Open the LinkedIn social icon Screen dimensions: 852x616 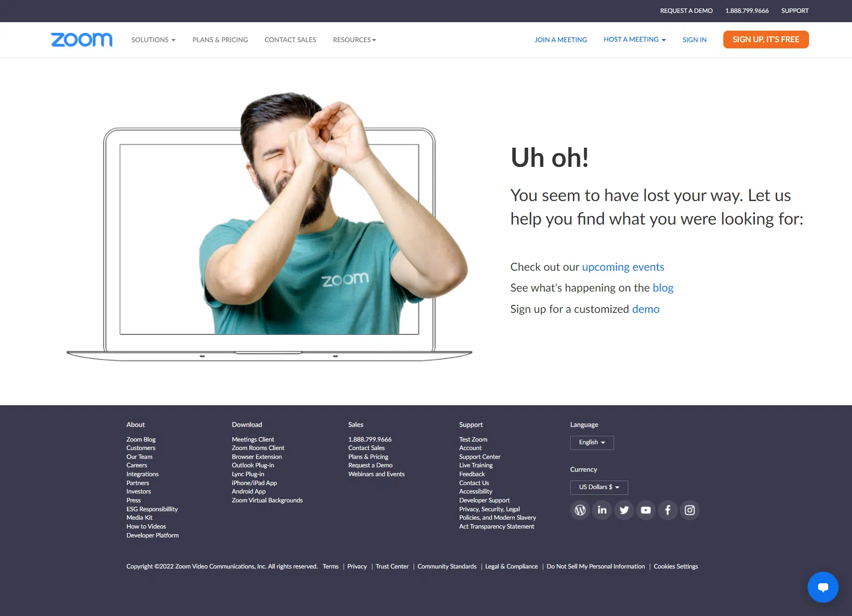click(602, 510)
